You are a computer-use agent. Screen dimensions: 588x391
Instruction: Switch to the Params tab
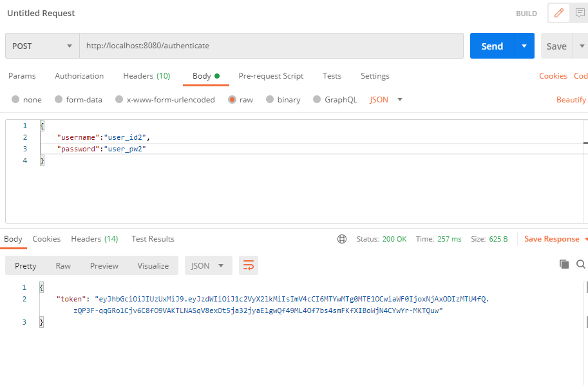22,76
